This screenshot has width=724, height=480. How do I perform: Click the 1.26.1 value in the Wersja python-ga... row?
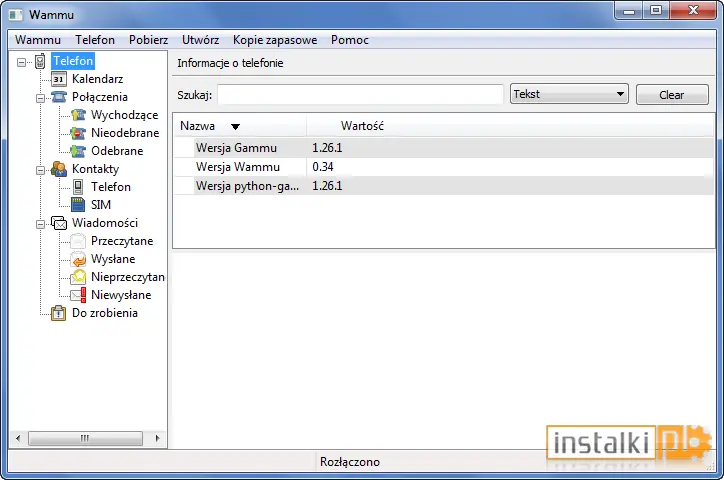click(x=327, y=186)
